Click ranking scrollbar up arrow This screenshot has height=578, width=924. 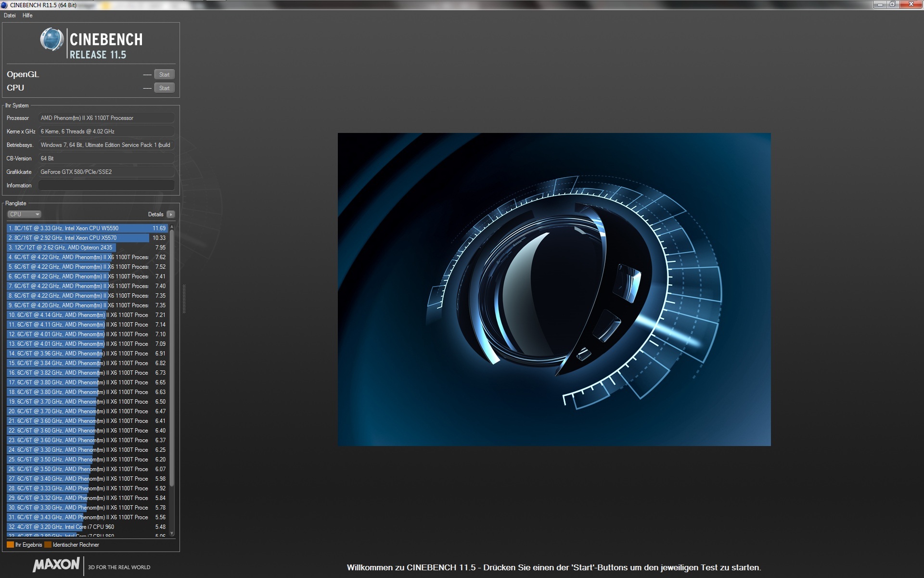172,227
